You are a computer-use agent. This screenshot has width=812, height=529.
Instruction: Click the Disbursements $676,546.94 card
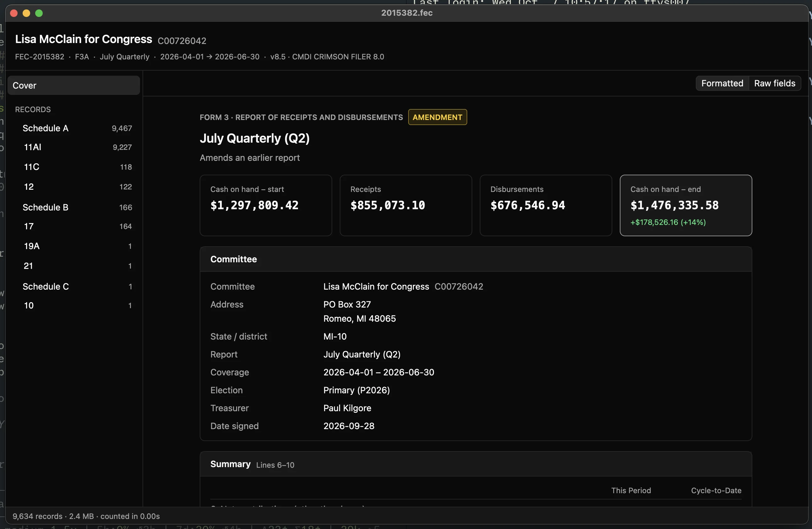[x=545, y=205]
